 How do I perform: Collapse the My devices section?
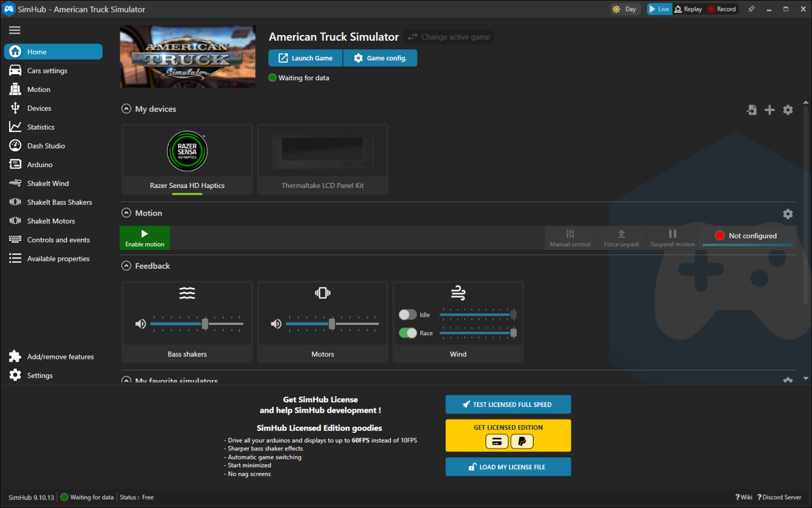click(x=126, y=109)
